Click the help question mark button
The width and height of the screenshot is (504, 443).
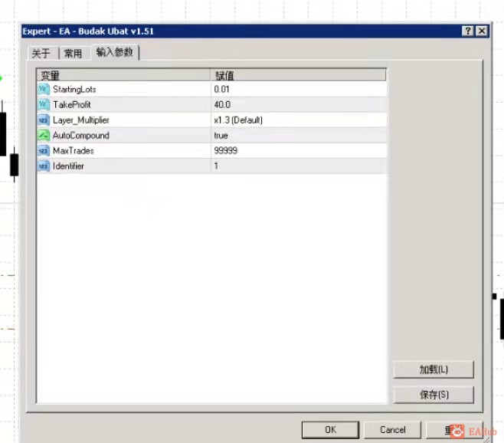[468, 31]
